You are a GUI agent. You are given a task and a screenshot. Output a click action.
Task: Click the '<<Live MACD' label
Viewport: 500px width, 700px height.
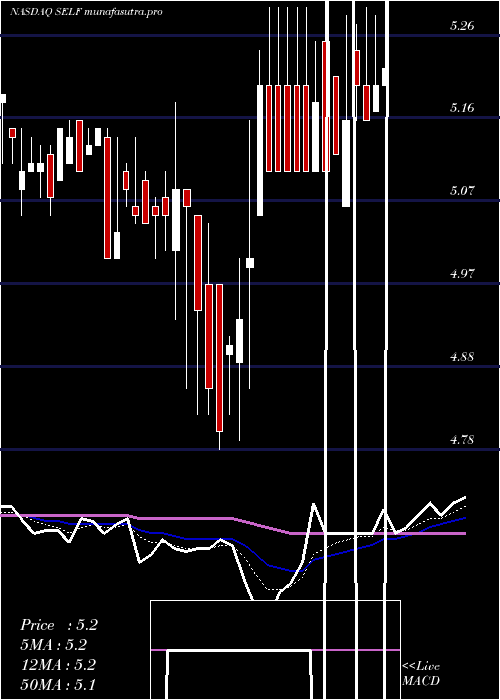pyautogui.click(x=421, y=674)
